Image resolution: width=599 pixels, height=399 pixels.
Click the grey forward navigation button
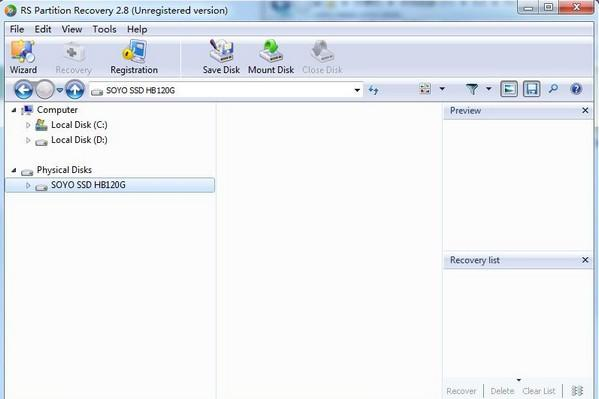[45, 90]
